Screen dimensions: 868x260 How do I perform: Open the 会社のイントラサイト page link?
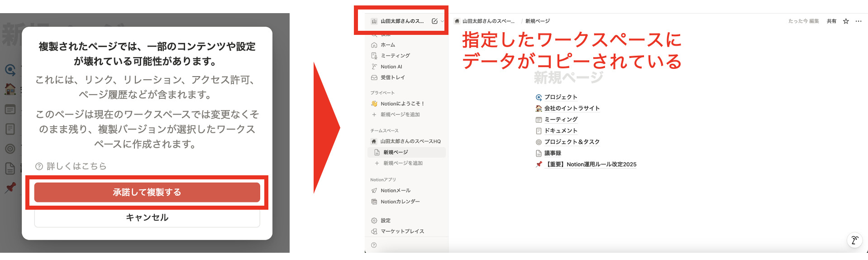point(568,108)
